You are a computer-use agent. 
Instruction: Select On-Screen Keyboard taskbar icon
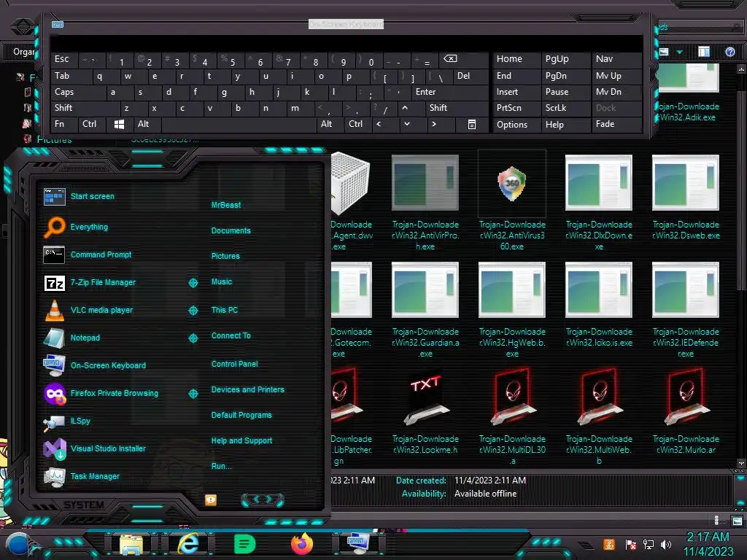(x=357, y=544)
